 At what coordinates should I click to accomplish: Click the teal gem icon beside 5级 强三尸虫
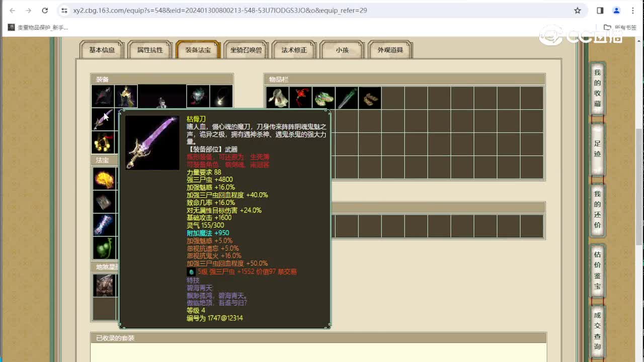[191, 272]
